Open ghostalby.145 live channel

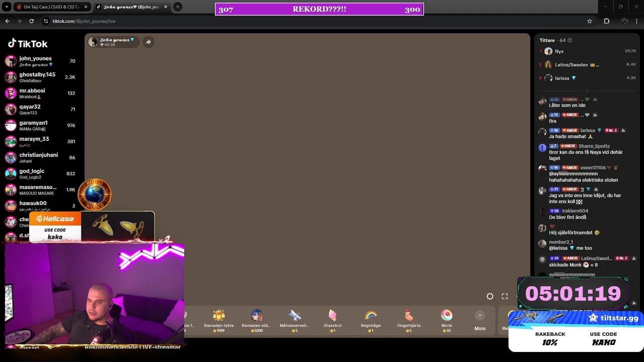pyautogui.click(x=40, y=77)
